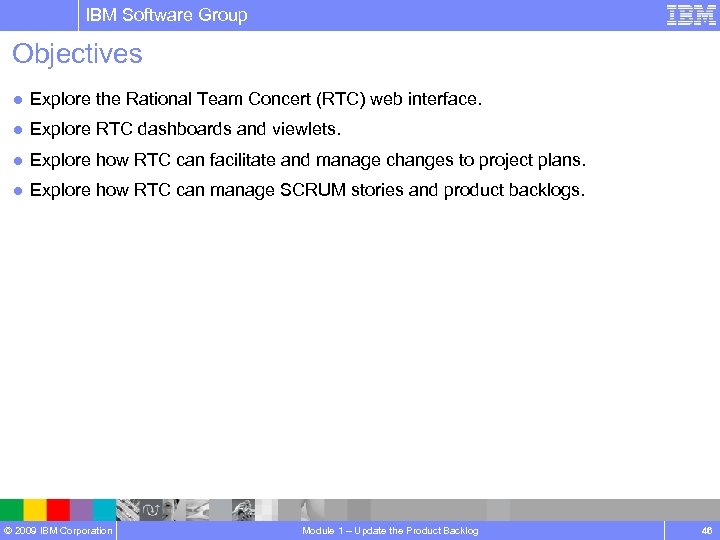Click the bullet about dashboards and viewlets
Image resolution: width=720 pixels, height=540 pixels.
[x=185, y=129]
